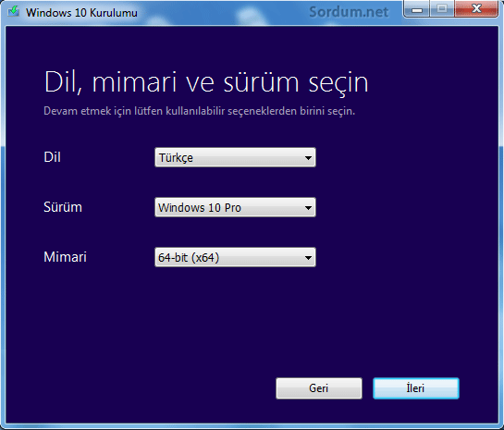Click the heading 'Dil, mimari ve sürüm seçin'
The image size is (504, 430).
tap(206, 82)
